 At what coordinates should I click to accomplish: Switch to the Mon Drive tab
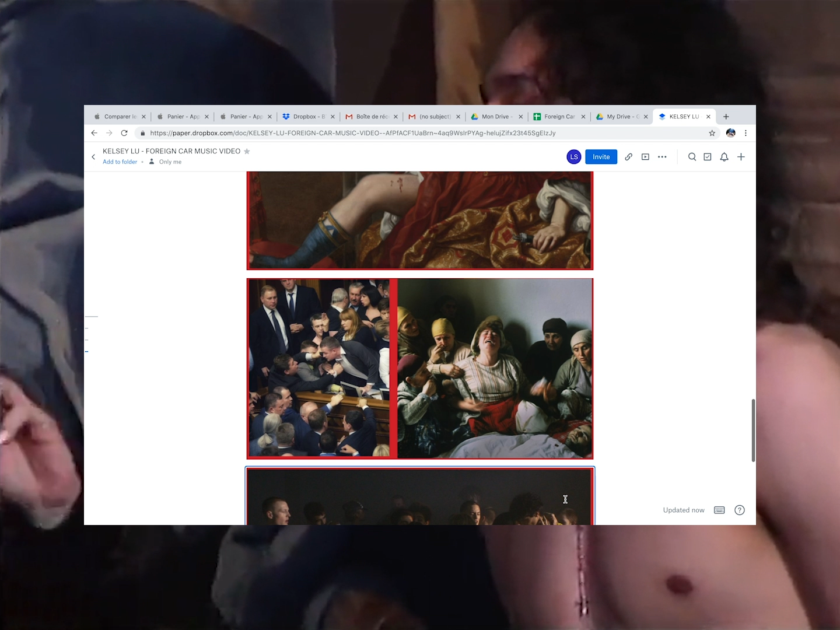tap(497, 117)
